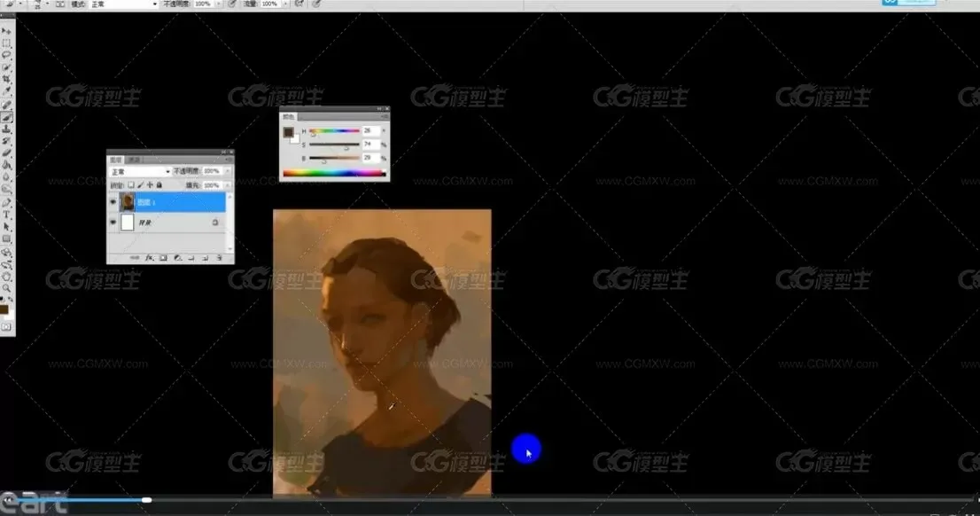This screenshot has width=980, height=516.
Task: Select the Rectangular Marquee tool
Action: pos(6,43)
